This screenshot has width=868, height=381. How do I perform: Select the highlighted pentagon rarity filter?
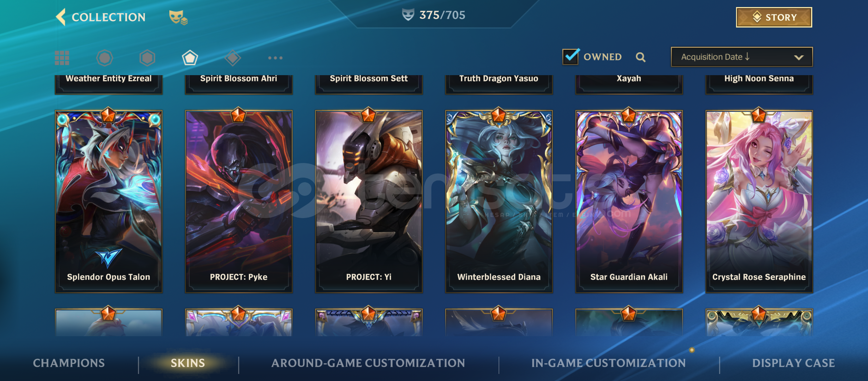pyautogui.click(x=190, y=58)
